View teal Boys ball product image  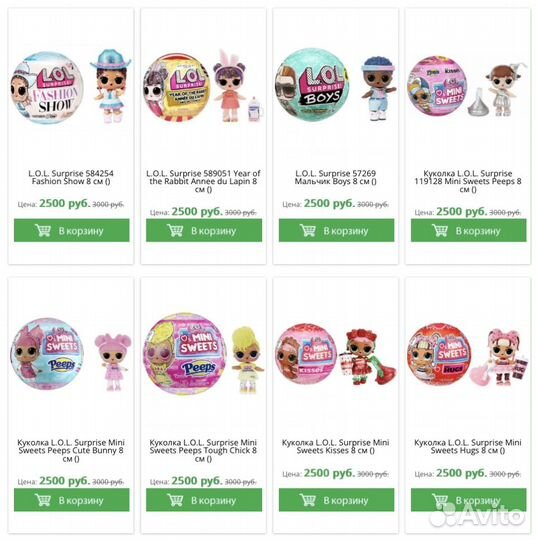[x=336, y=85]
